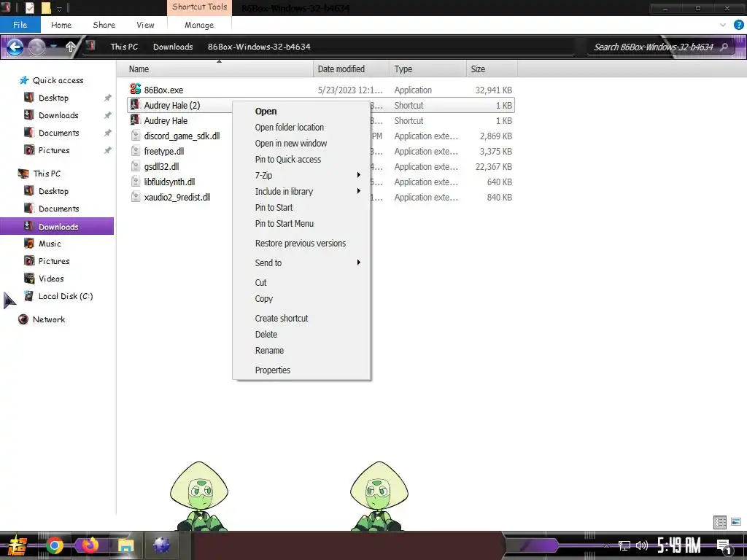Screen dimensions: 747x560
Task: Choose Open folder location
Action: click(x=289, y=127)
